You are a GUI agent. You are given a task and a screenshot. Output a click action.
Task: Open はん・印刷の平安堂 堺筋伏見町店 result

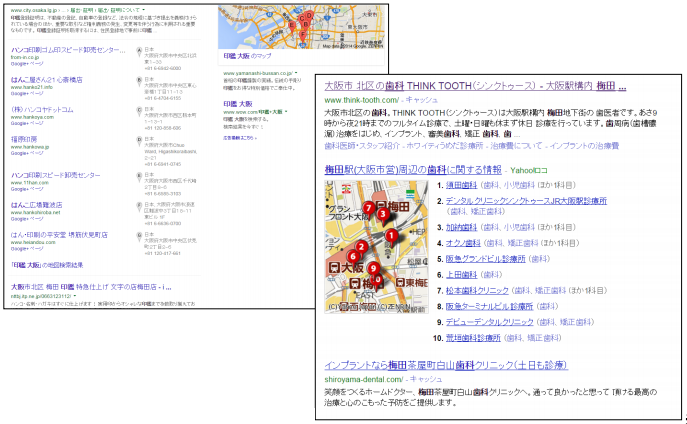coord(59,235)
